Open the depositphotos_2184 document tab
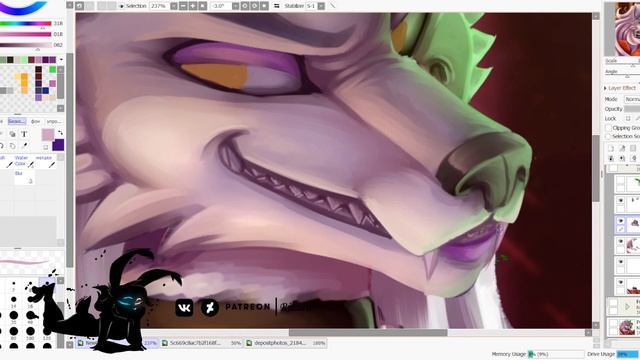640x360 pixels. (x=286, y=343)
